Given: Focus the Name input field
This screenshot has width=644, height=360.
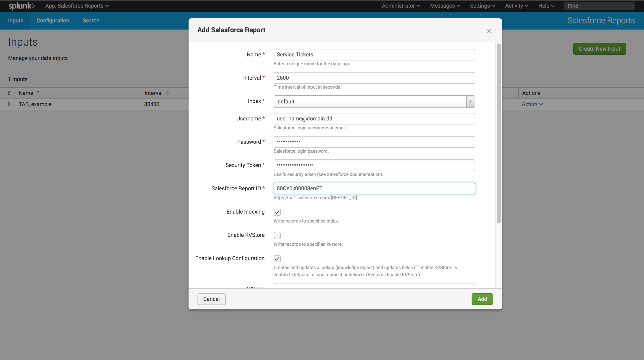Looking at the screenshot, I should 374,54.
